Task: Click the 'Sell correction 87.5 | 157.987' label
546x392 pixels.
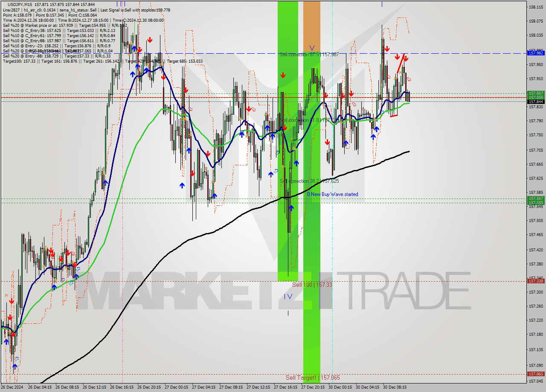Action: tap(309, 55)
